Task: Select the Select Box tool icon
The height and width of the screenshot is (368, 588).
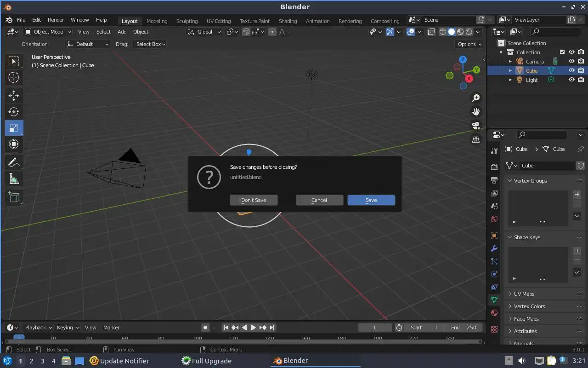Action: click(x=14, y=61)
